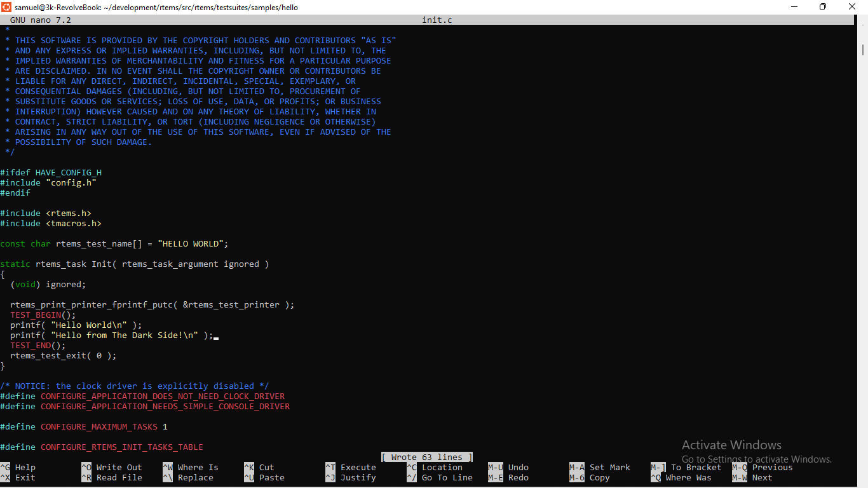This screenshot has width=868, height=488.
Task: Select the ^O Write Out shortcut
Action: pos(112,467)
